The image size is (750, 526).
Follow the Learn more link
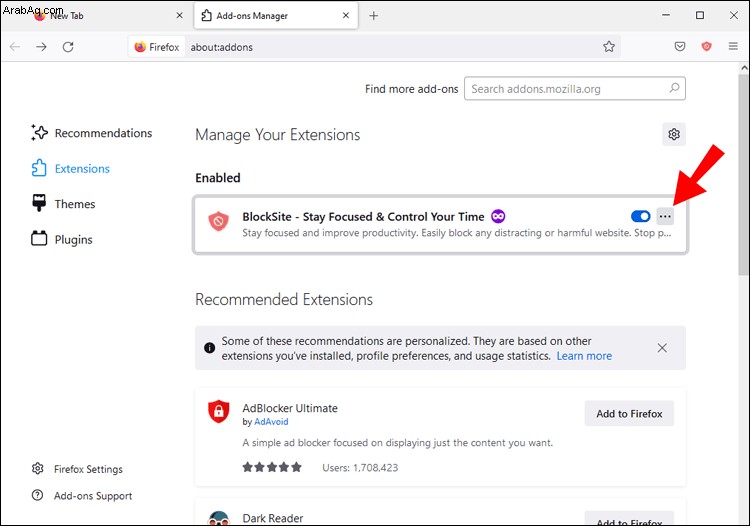pos(584,356)
